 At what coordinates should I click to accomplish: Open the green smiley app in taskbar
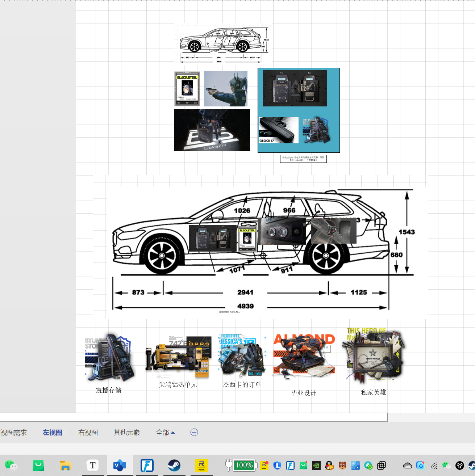[38, 465]
